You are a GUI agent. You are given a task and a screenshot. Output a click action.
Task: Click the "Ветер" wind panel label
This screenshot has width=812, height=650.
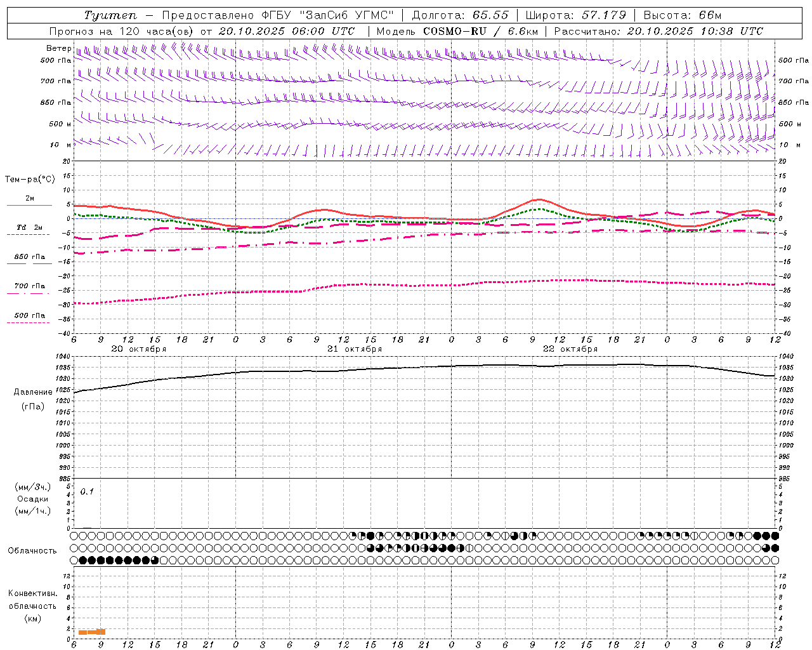tap(58, 48)
